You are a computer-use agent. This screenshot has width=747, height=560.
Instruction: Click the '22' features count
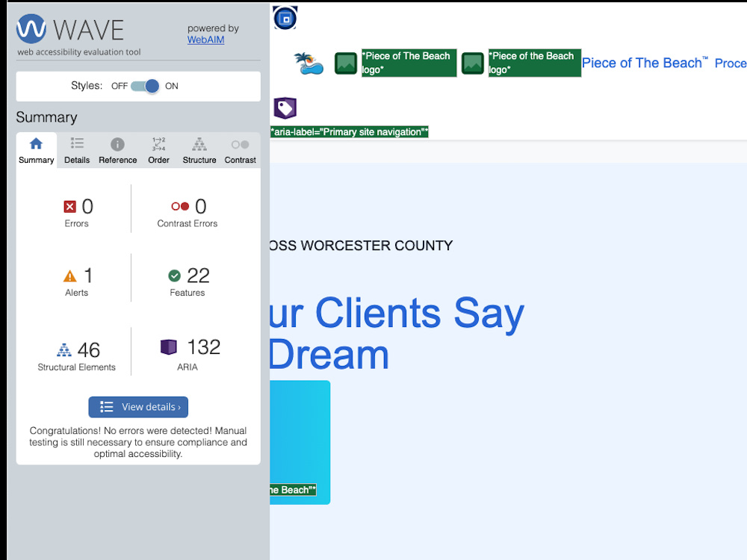[x=198, y=276]
